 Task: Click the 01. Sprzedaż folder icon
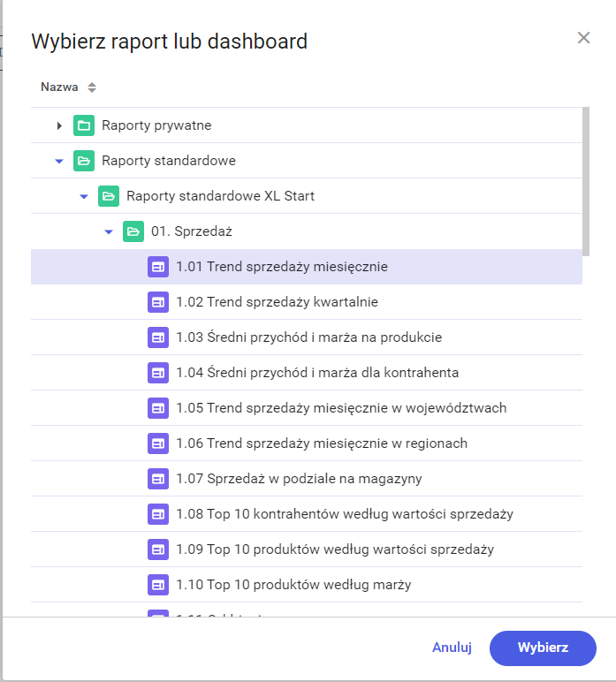[x=133, y=231]
